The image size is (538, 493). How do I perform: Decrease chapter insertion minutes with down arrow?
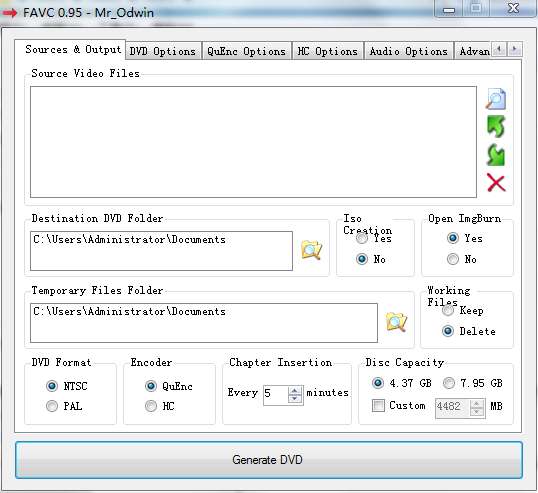[294, 399]
